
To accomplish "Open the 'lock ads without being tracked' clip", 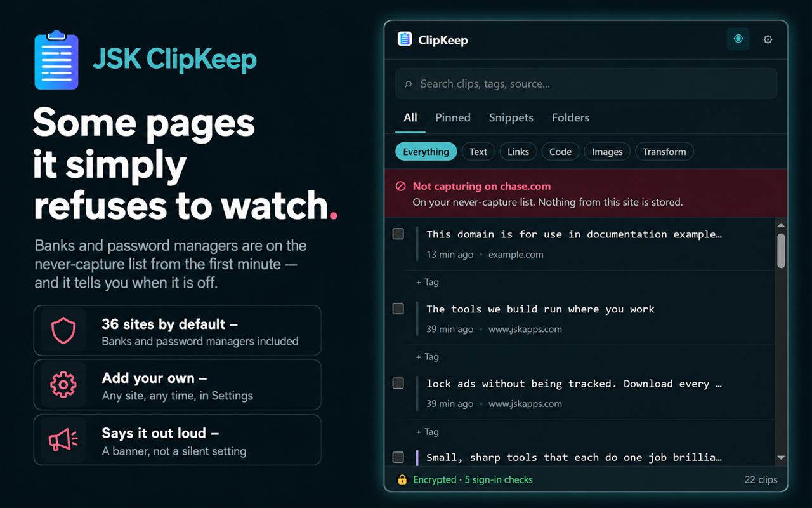I will (574, 384).
